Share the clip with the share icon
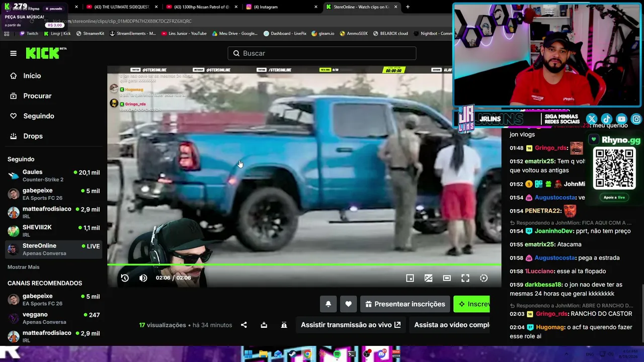Screen dimensions: 644x362 (x=244, y=325)
